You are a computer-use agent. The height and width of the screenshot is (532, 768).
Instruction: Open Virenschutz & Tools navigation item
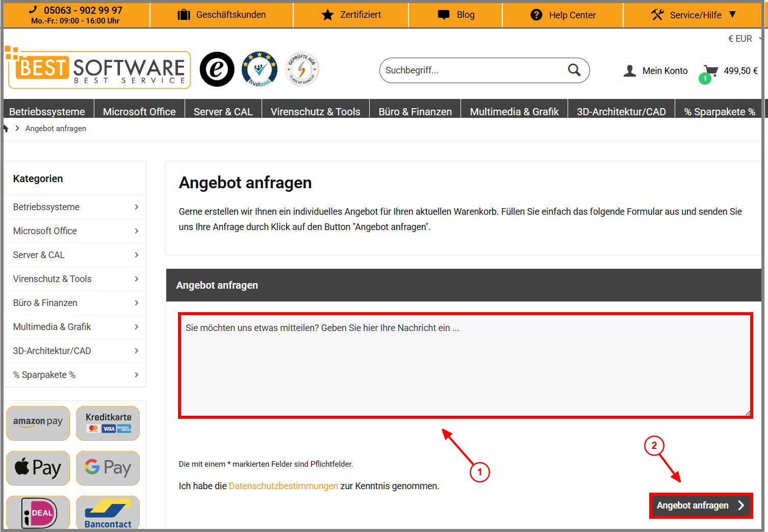pos(316,111)
